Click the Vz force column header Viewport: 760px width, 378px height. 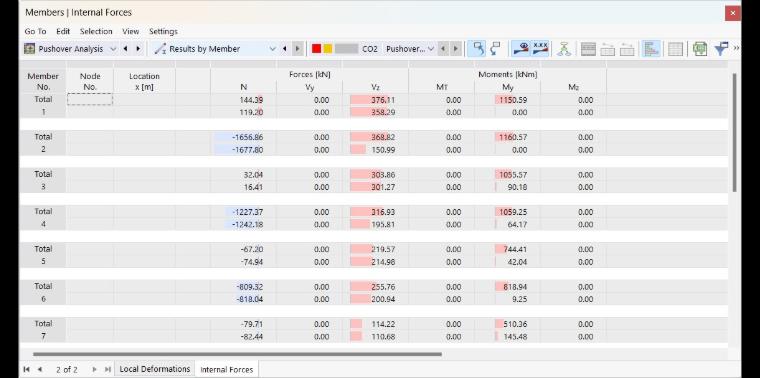[376, 87]
